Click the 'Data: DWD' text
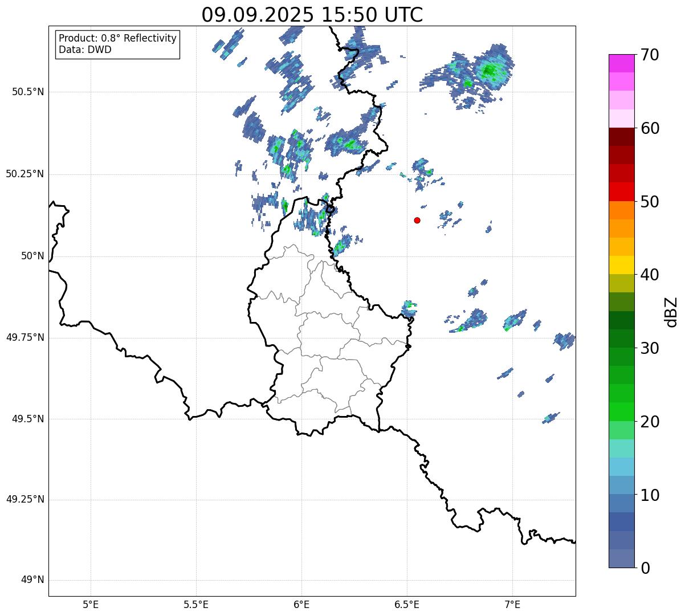This screenshot has height=616, width=685. coord(85,50)
